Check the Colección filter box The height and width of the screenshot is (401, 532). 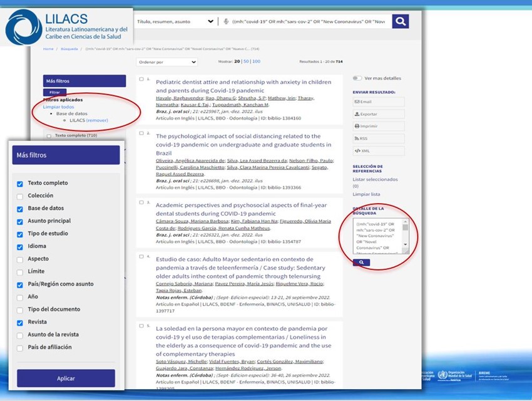coord(20,196)
